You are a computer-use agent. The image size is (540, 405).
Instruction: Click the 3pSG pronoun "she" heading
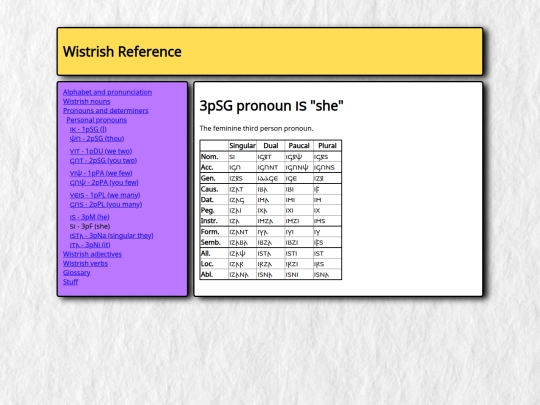click(271, 106)
